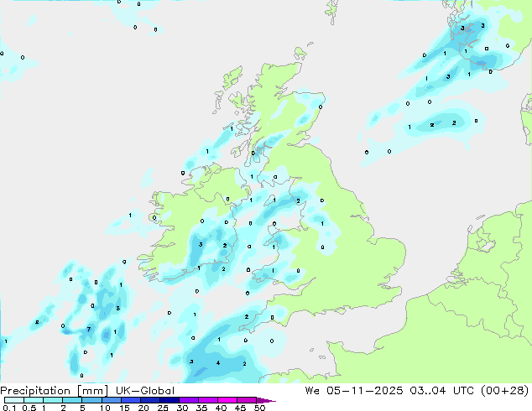This screenshot has height=411, width=532.
Task: Choose the 20–25 mm dark blue swatch
Action: tap(149, 400)
